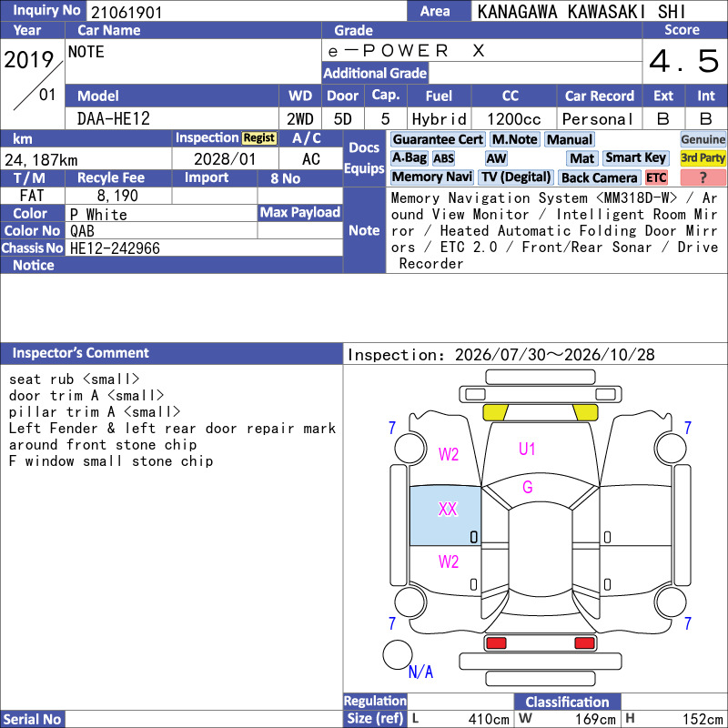
Task: Click the M.Note document badge
Action: coord(514,139)
